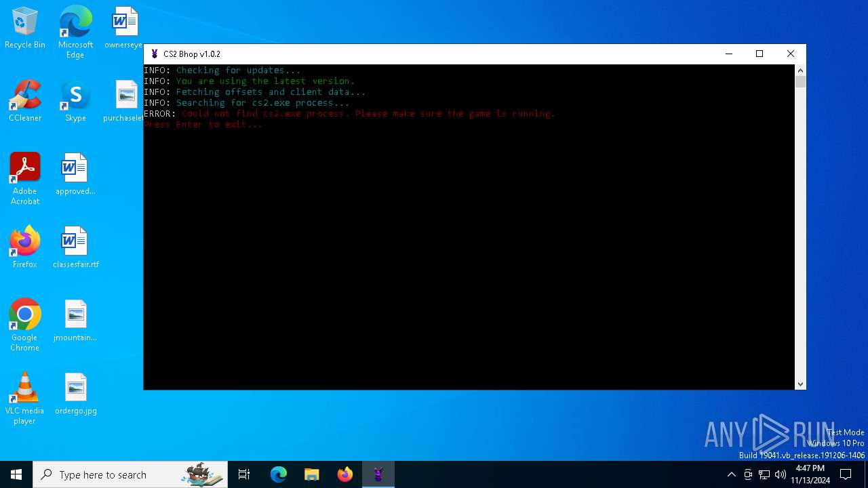Launch Microsoft Edge from the desktop

[x=75, y=33]
